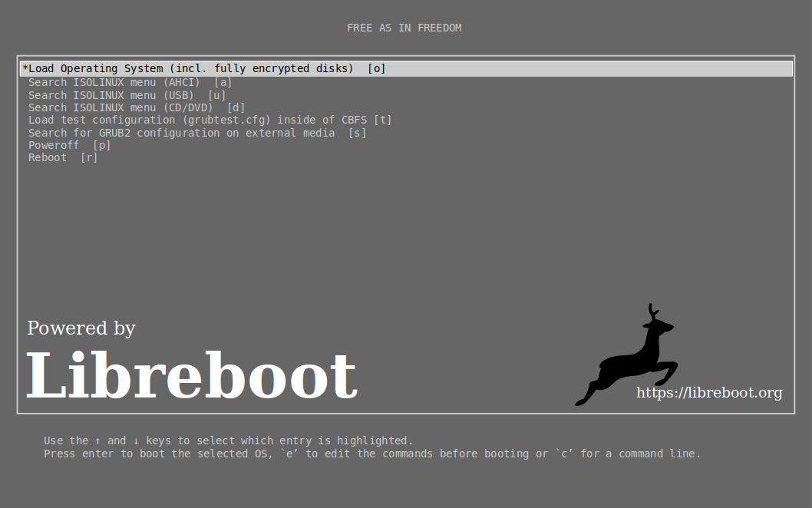
Task: Select the Reboot entry
Action: coord(63,158)
